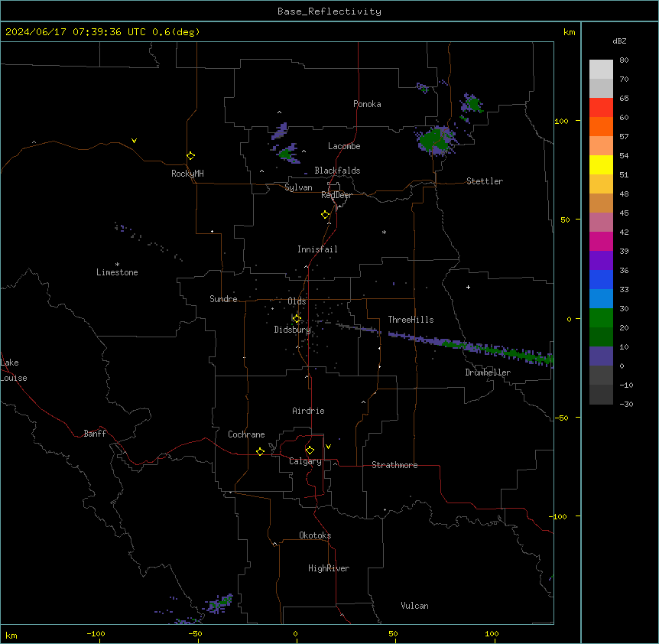This screenshot has width=659, height=644.
Task: Select the indigo 0-10 dBZ legend swatch
Action: (601, 356)
